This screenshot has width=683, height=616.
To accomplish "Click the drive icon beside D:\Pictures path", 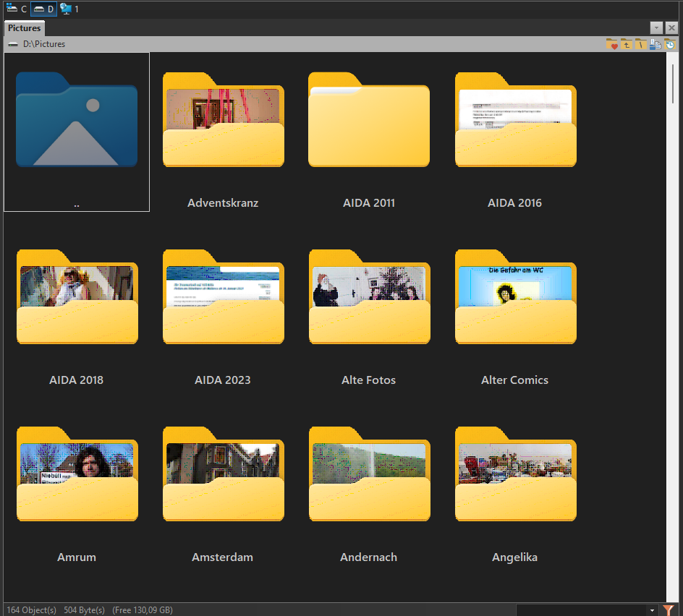I will tap(13, 44).
